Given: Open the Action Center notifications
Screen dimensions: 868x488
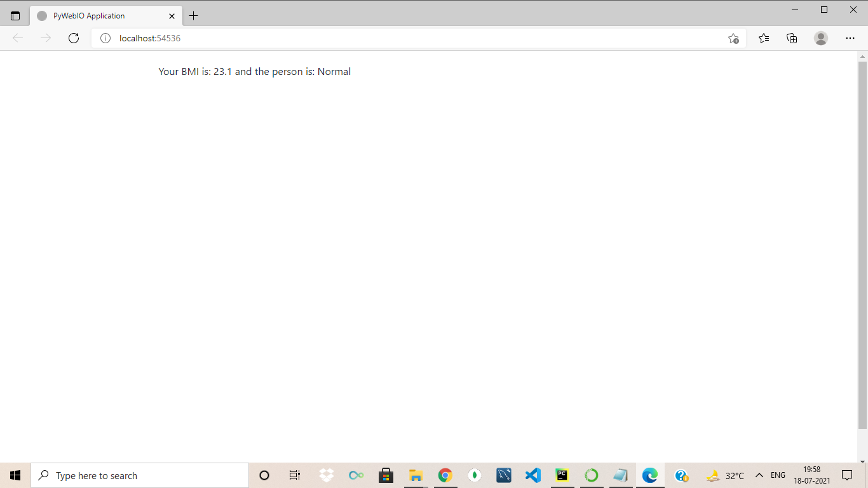Looking at the screenshot, I should 847,475.
